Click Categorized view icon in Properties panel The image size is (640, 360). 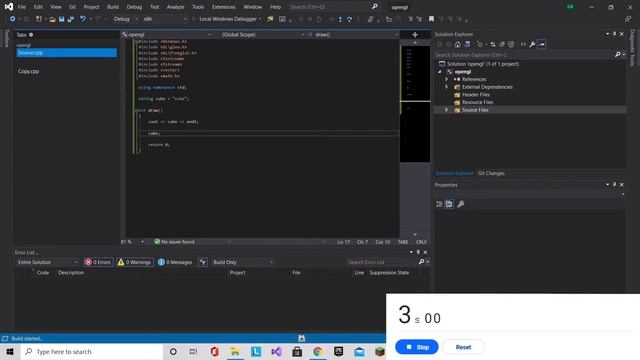439,204
